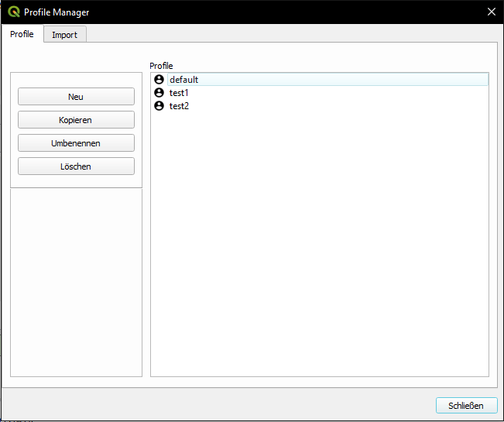Select the default profile name in list
Viewport: 504px width, 422px height.
point(184,80)
